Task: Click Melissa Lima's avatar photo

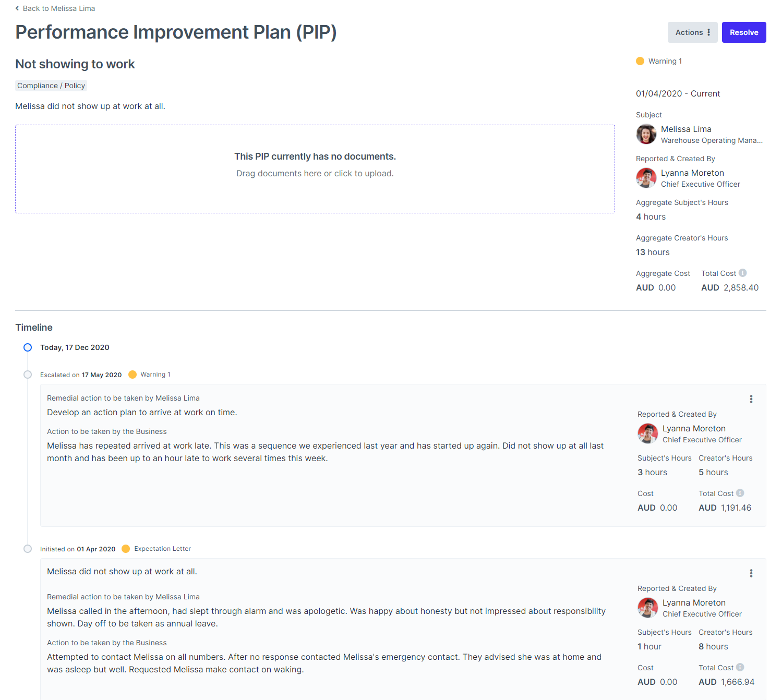Action: coord(646,134)
